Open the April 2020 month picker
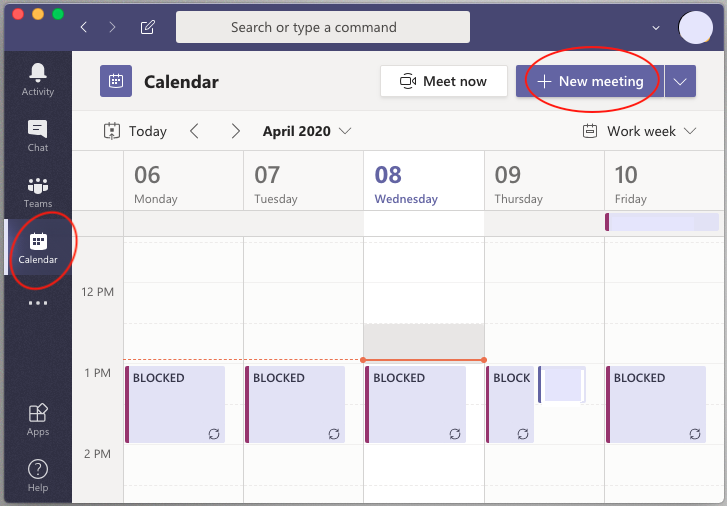Image resolution: width=727 pixels, height=506 pixels. [x=306, y=131]
